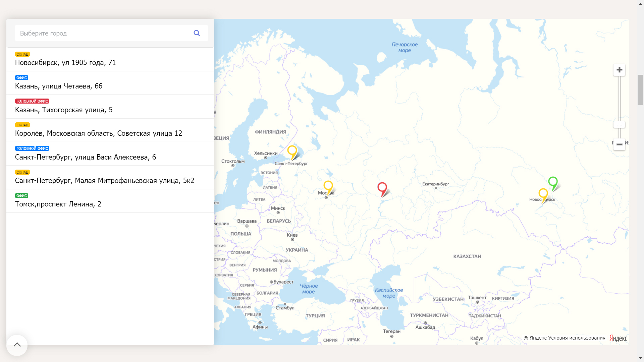Zoom in with the plus button
This screenshot has width=644, height=362.
pyautogui.click(x=619, y=70)
